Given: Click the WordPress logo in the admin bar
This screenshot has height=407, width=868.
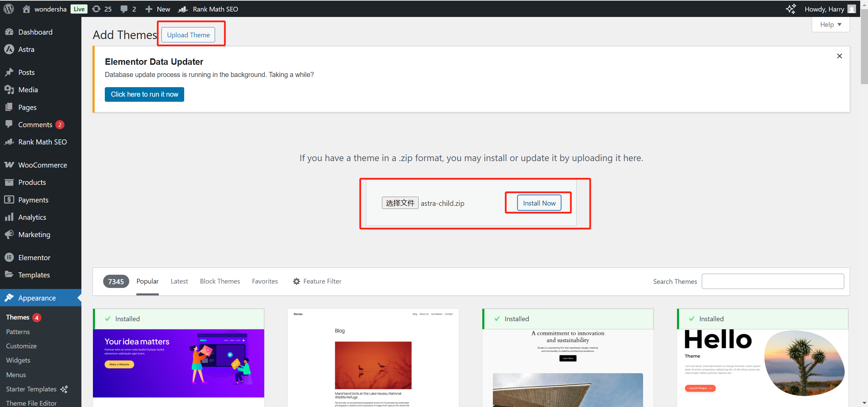Looking at the screenshot, I should click(x=8, y=9).
